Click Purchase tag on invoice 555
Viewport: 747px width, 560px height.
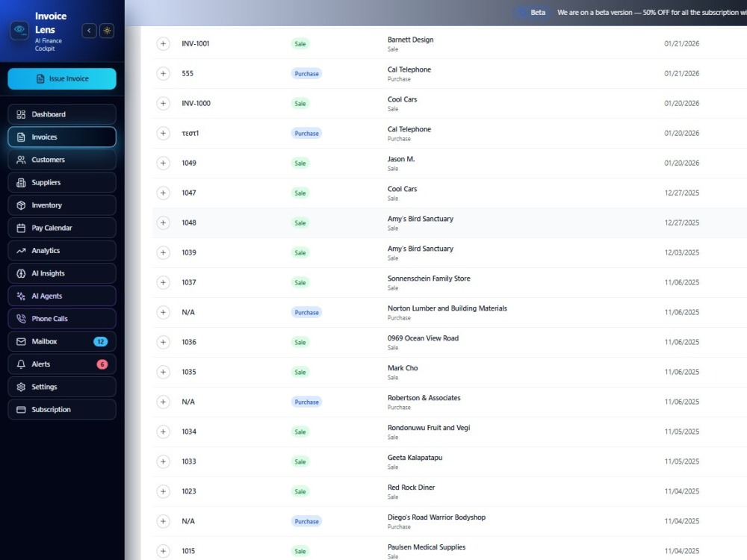point(306,74)
